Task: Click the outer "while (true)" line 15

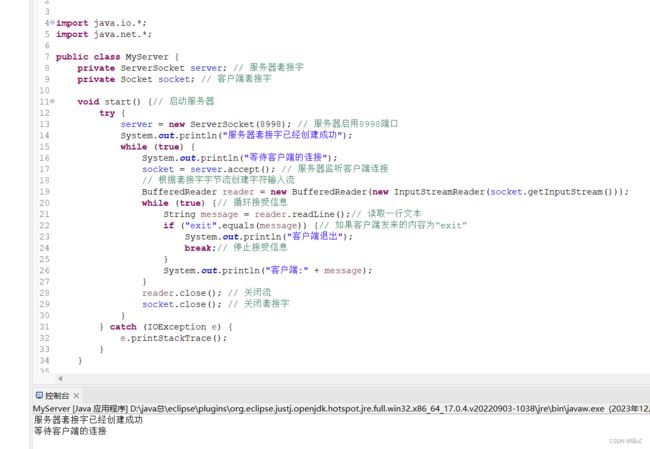Action: pos(158,147)
